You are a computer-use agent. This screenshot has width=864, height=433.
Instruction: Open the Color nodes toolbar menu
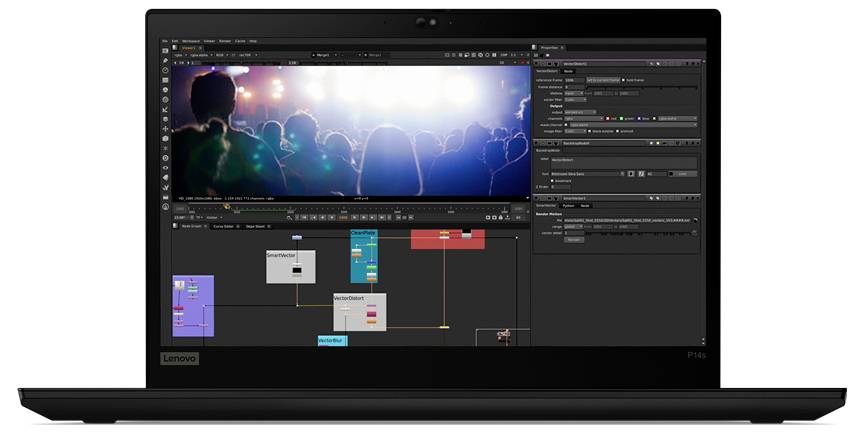click(x=165, y=90)
